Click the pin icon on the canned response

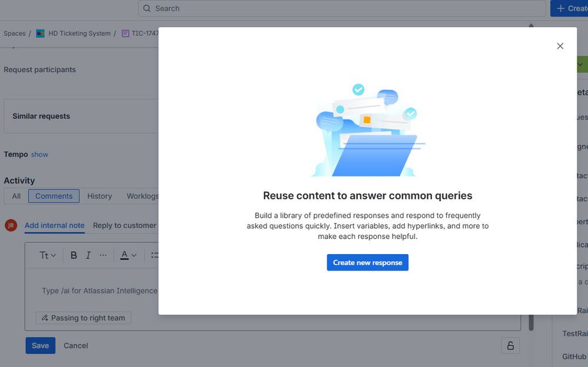point(44,318)
